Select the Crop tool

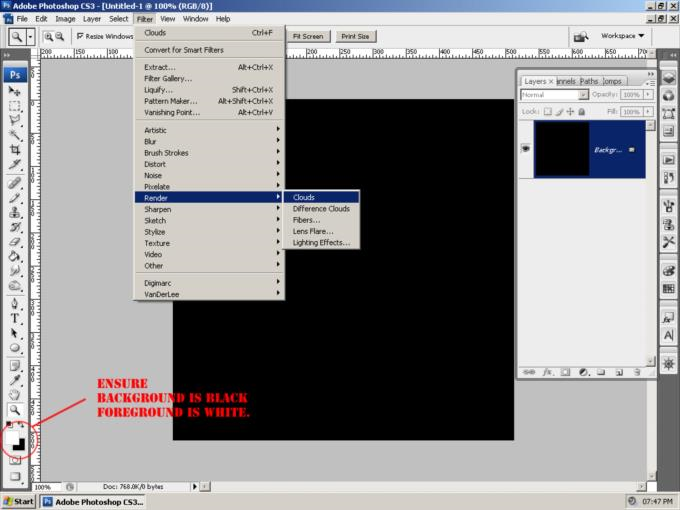(x=15, y=150)
